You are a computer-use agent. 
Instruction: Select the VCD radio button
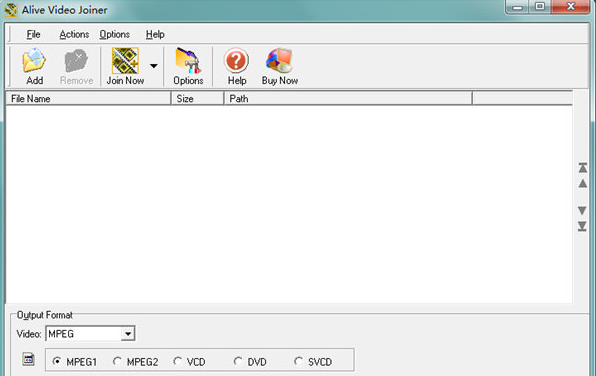click(x=178, y=361)
